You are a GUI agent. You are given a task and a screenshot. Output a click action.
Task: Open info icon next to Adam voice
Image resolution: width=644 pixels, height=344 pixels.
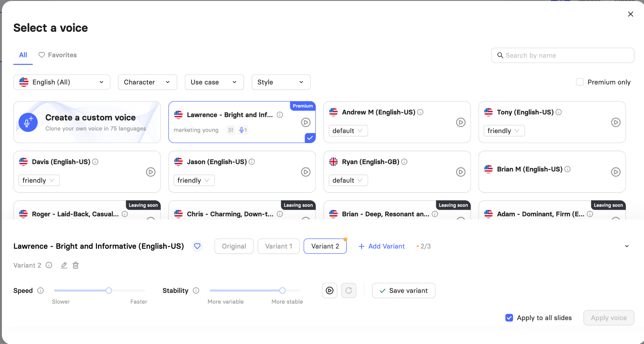[590, 214]
